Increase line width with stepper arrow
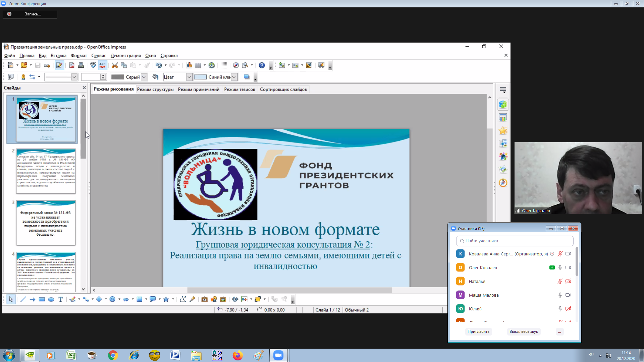This screenshot has width=644, height=362. coord(103,75)
